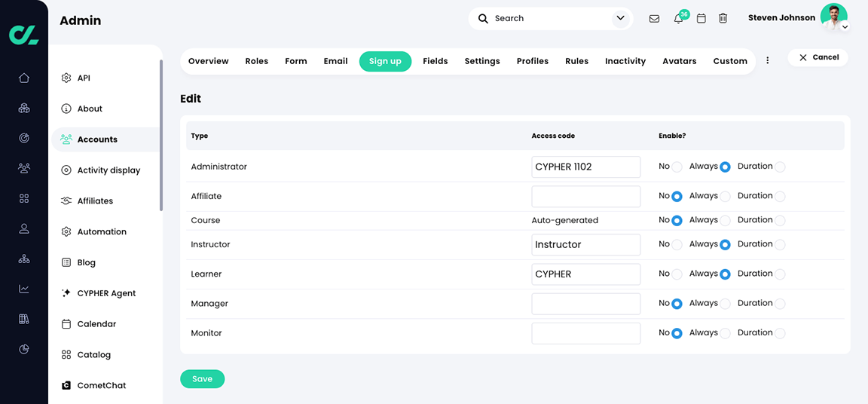
Task: Open the line chart reports icon
Action: pyautogui.click(x=24, y=289)
